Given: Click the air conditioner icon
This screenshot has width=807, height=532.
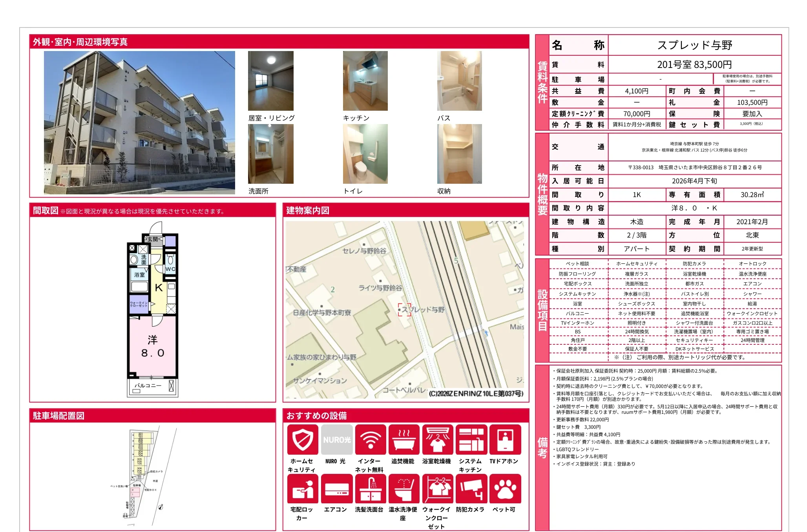Looking at the screenshot, I should pos(336,489).
